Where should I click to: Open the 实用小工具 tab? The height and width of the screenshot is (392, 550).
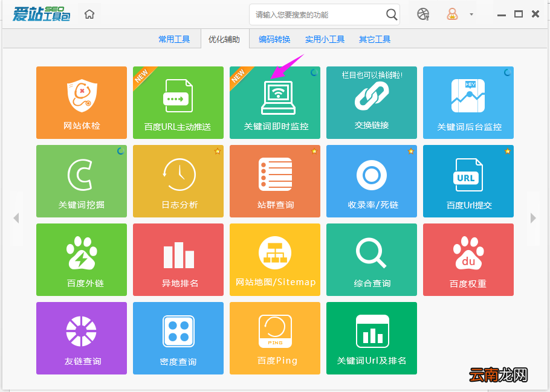[x=325, y=39]
